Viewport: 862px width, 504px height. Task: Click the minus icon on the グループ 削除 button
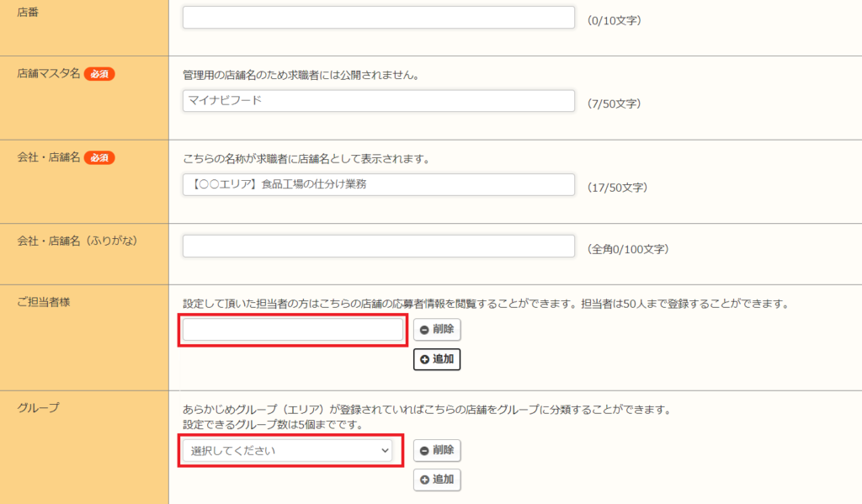424,450
